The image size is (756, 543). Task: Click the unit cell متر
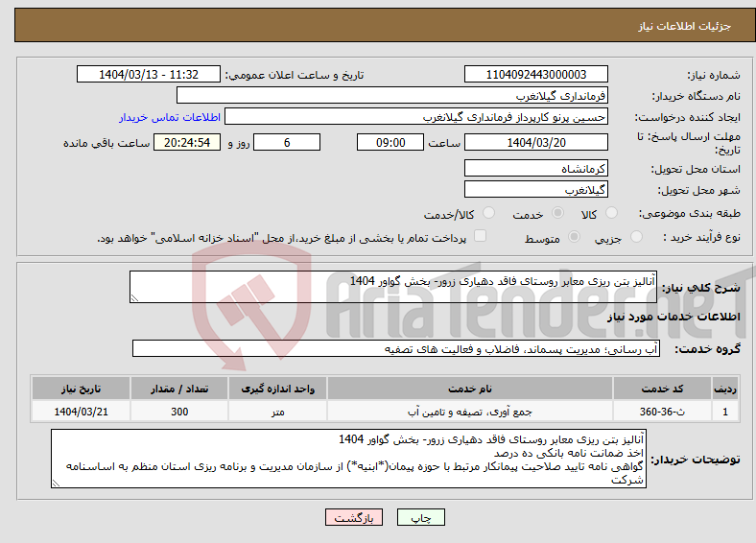277,412
